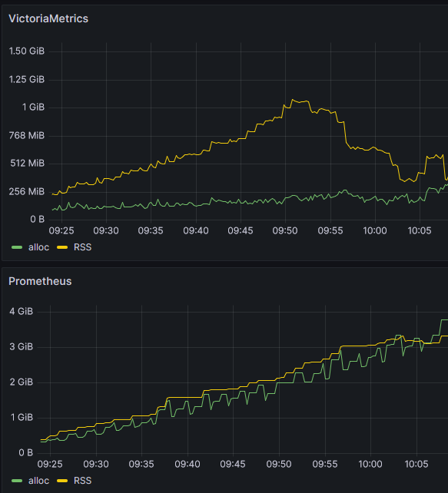Image resolution: width=448 pixels, height=493 pixels.
Task: Click the VictoriaMetrics RSS peak near 09:51
Action: pyautogui.click(x=292, y=100)
